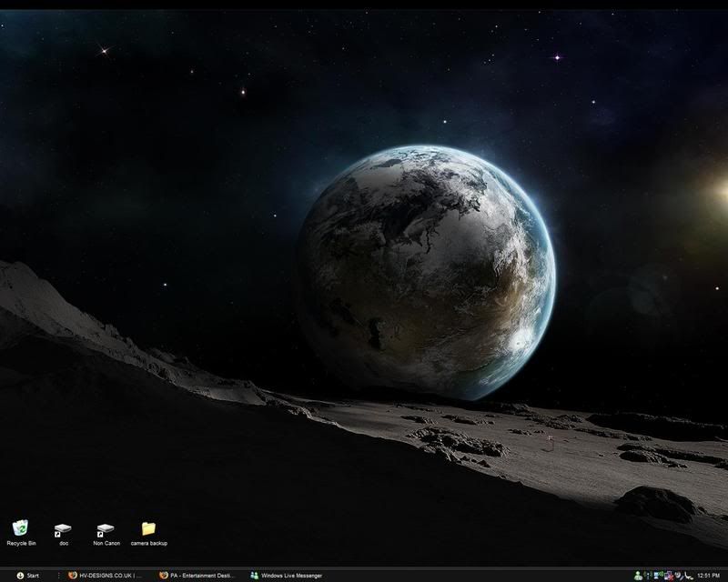Open Windows Live Messenger from taskbar
The width and height of the screenshot is (728, 582).
pos(287,576)
